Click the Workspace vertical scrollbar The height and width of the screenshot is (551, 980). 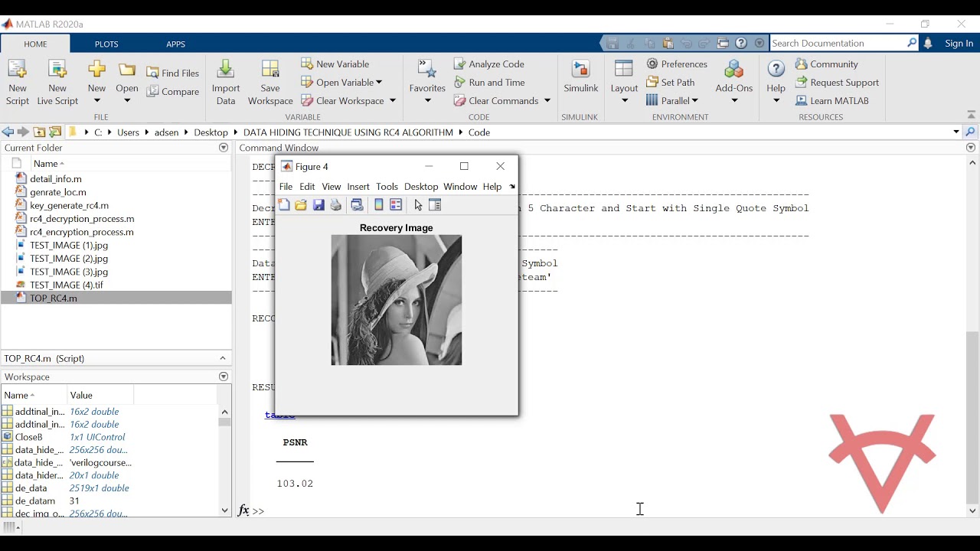tap(224, 461)
